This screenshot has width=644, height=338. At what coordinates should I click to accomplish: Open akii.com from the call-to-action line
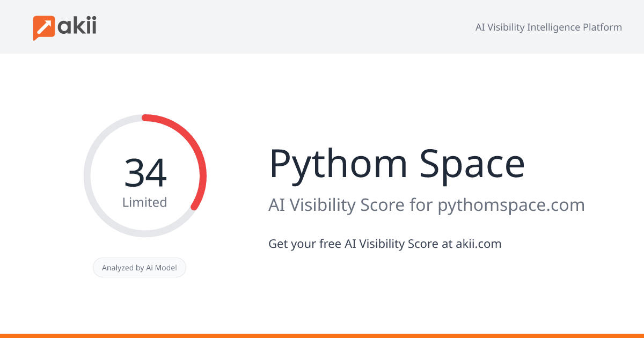tap(478, 244)
